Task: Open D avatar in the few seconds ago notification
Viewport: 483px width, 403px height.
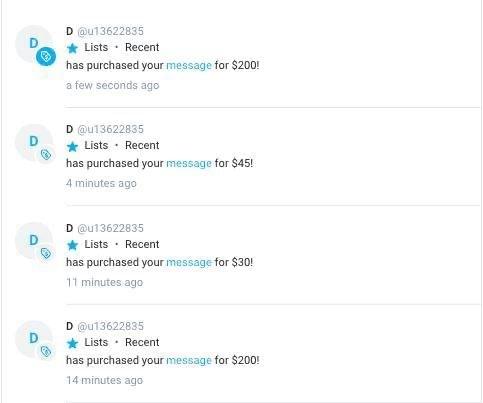Action: coord(33,43)
